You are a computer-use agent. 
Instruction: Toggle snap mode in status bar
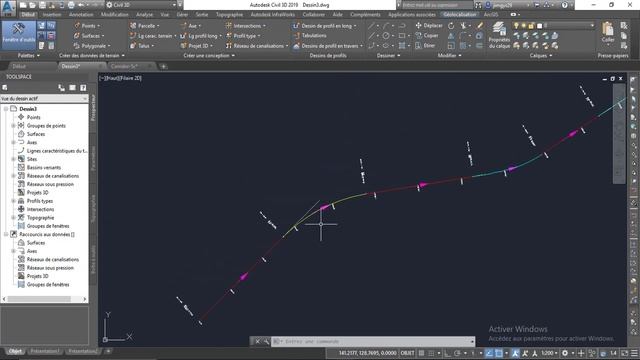(x=431, y=353)
